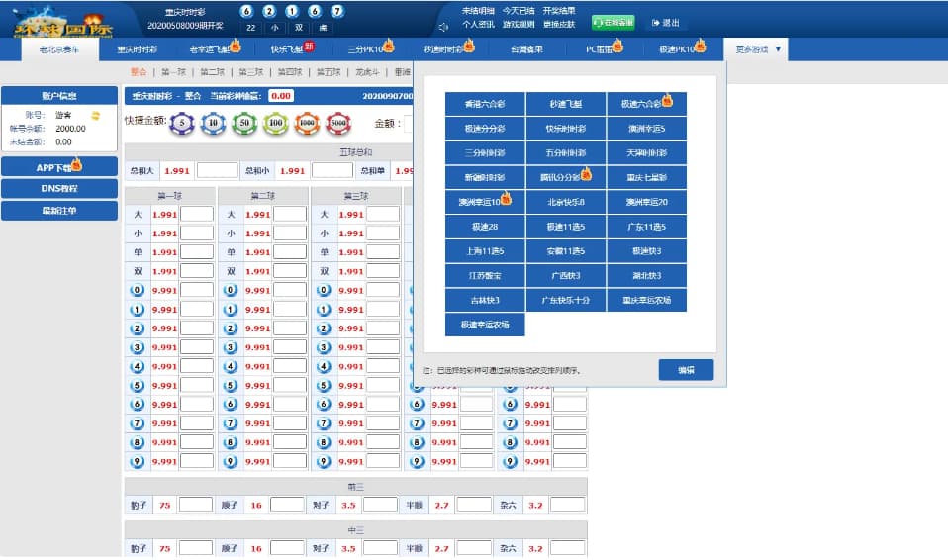The width and height of the screenshot is (948, 560).
Task: Select the 10 betting chip
Action: 213,124
